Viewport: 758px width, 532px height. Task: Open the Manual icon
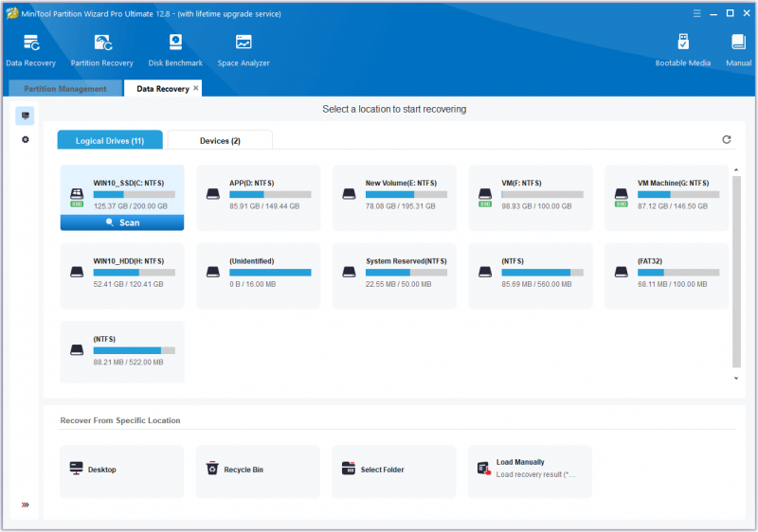(x=738, y=50)
